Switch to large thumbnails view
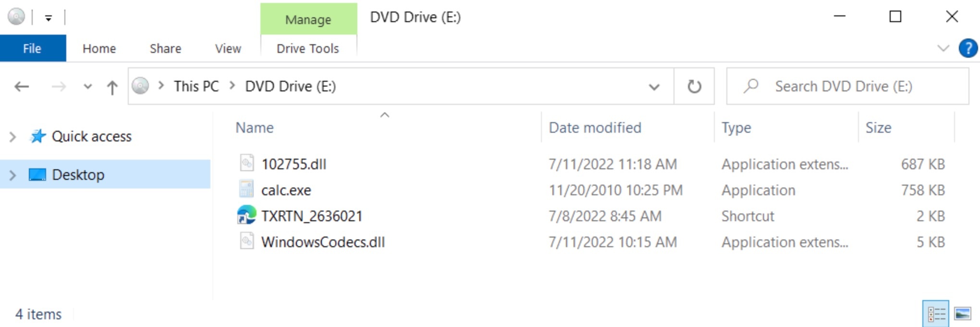The width and height of the screenshot is (980, 327). pyautogui.click(x=959, y=314)
